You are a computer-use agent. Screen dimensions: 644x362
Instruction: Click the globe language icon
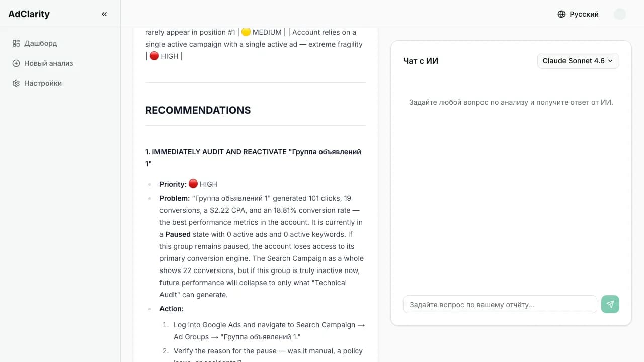(x=561, y=14)
